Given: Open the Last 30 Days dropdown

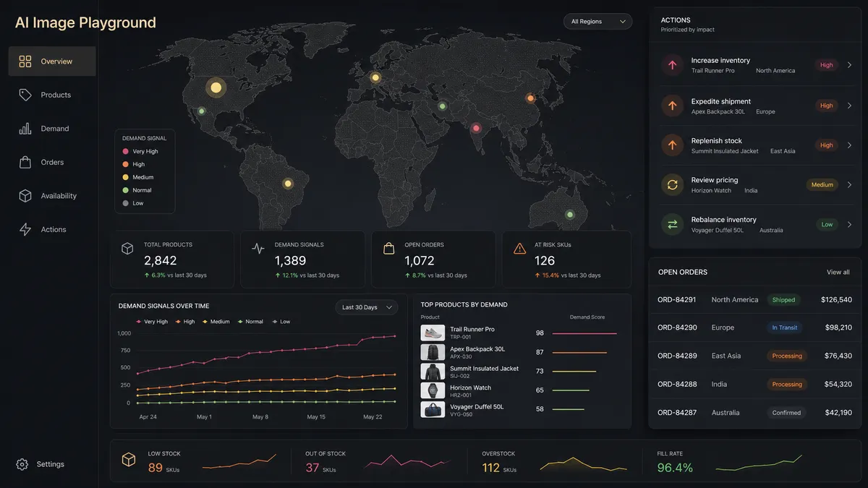Looking at the screenshot, I should click(x=367, y=307).
